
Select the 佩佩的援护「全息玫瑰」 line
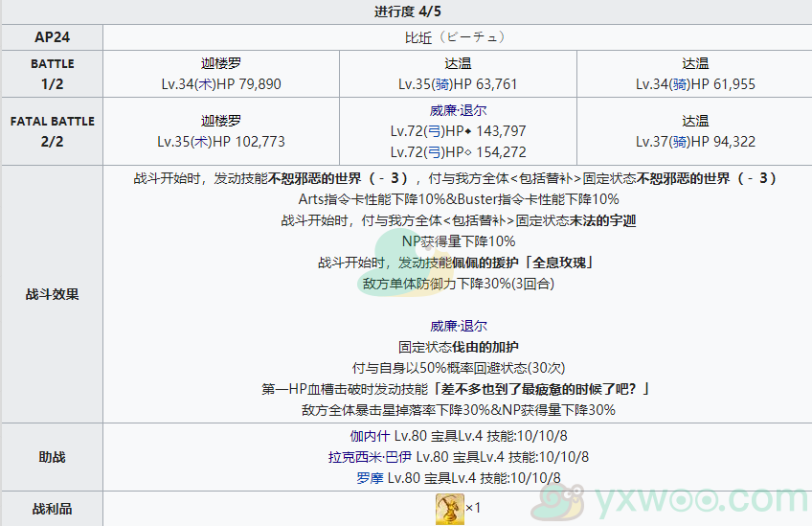pos(456,263)
